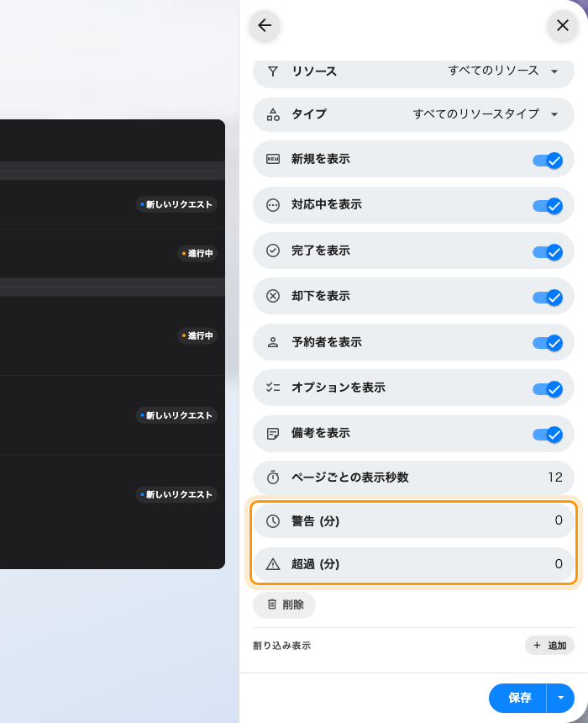Click the bottom 新しいリクエスト badge in the preview
This screenshot has height=723, width=588.
[176, 494]
